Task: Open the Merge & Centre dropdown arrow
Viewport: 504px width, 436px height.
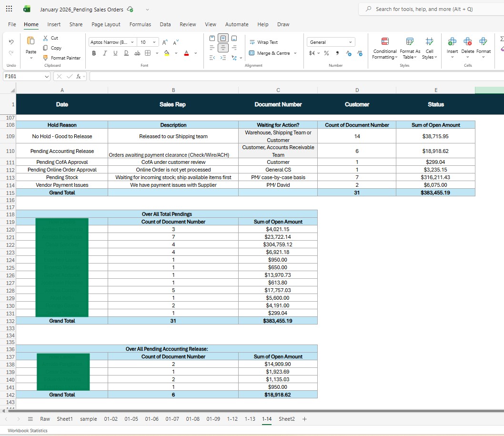Action: pyautogui.click(x=295, y=53)
